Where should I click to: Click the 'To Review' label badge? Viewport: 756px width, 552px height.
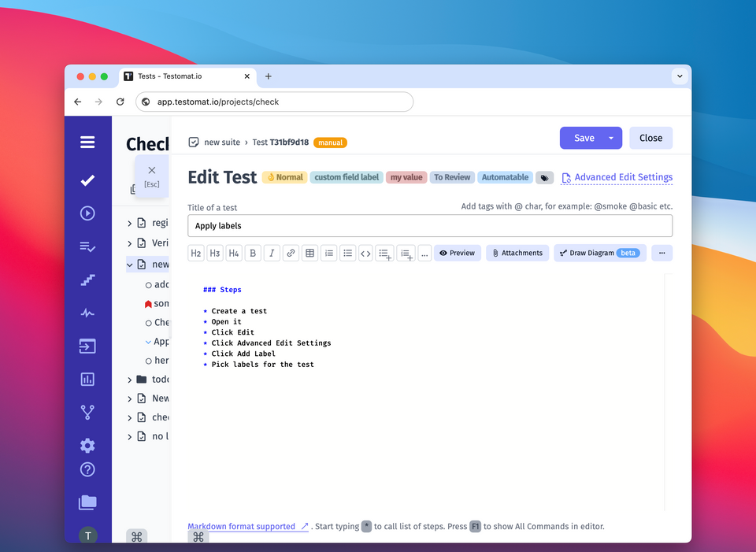click(452, 177)
